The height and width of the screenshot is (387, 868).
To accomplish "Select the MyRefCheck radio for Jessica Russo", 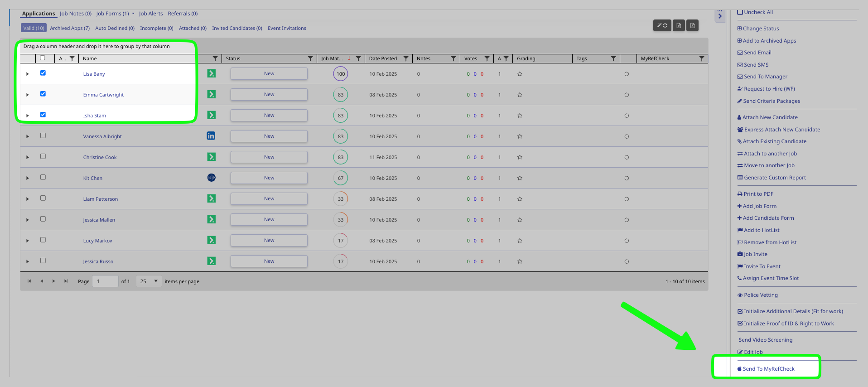I will coord(627,261).
